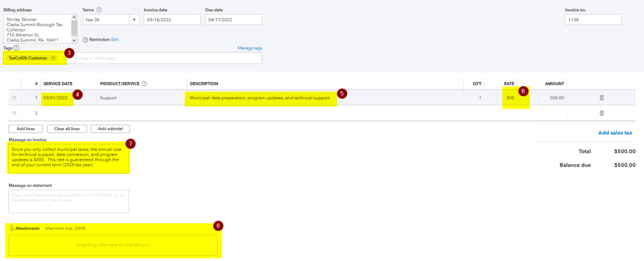Click the Add subtotal button
The height and width of the screenshot is (261, 644).
pyautogui.click(x=110, y=129)
